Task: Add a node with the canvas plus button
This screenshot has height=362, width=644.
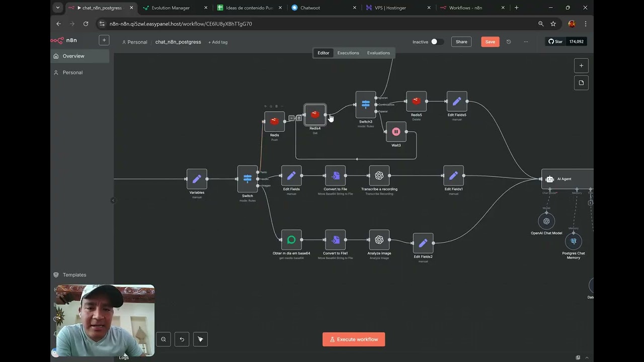Action: pyautogui.click(x=581, y=65)
